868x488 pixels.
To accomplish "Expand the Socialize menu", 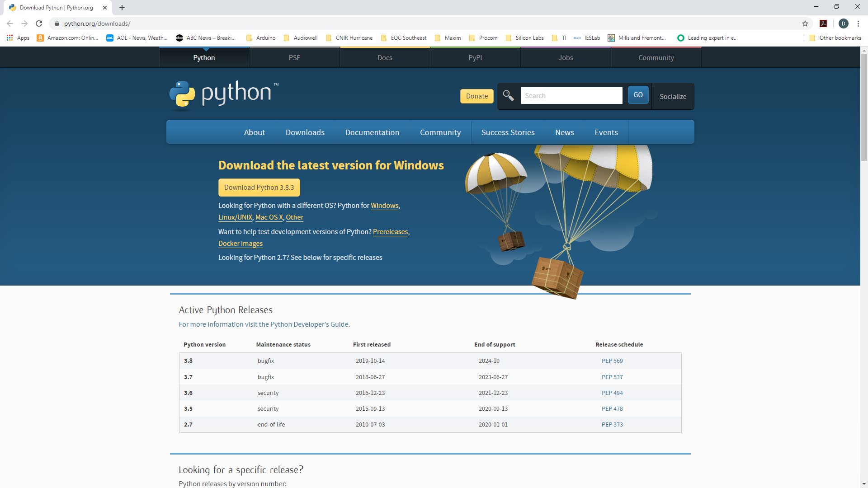I will (x=673, y=96).
